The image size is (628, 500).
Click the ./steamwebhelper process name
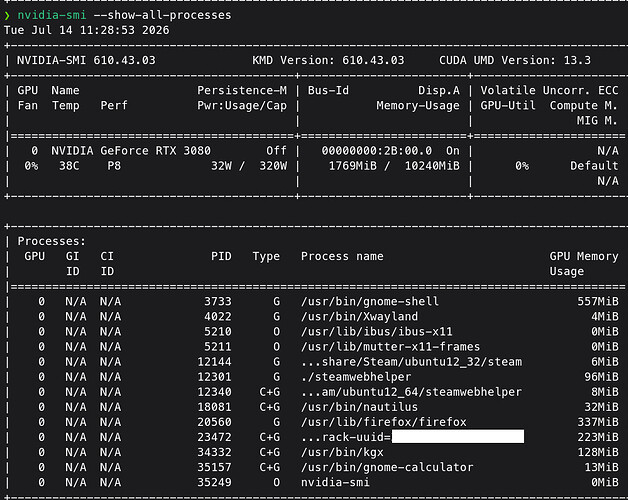356,377
